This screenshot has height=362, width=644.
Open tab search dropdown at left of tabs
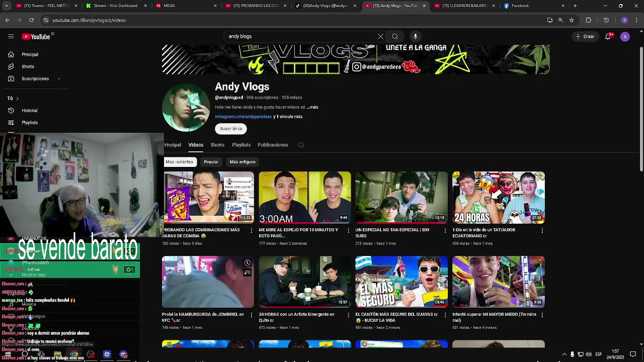(x=7, y=6)
